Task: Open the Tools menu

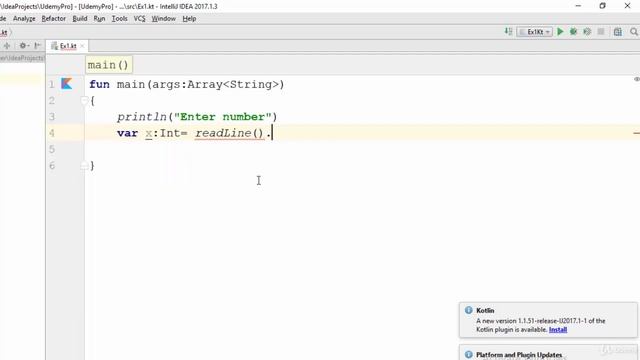Action: 120,18
